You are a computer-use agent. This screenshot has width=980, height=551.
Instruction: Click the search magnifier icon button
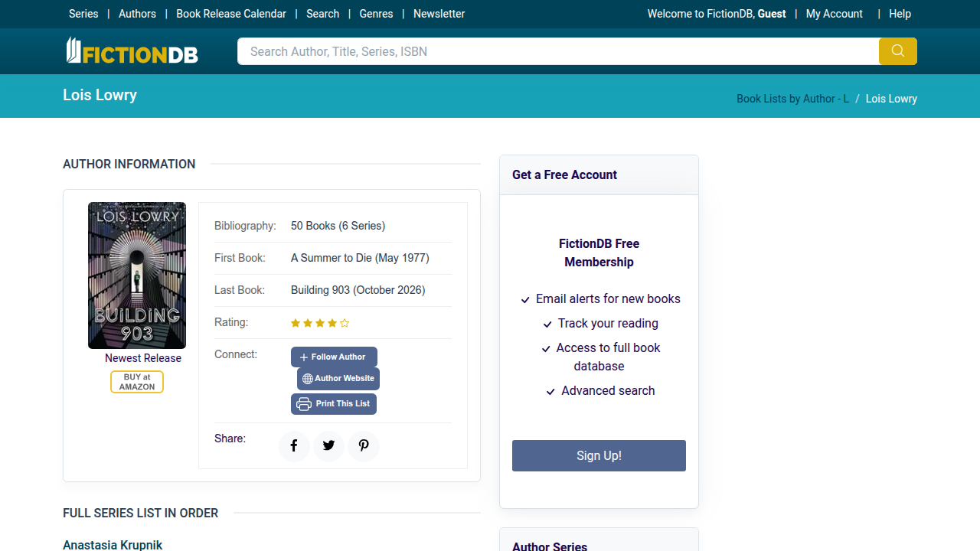pos(897,51)
